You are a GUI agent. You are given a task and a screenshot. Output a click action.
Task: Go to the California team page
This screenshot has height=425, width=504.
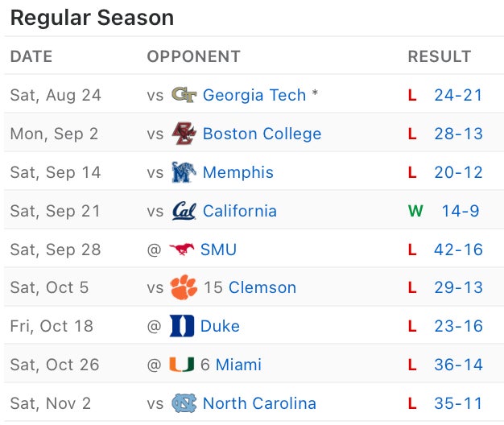click(x=240, y=211)
